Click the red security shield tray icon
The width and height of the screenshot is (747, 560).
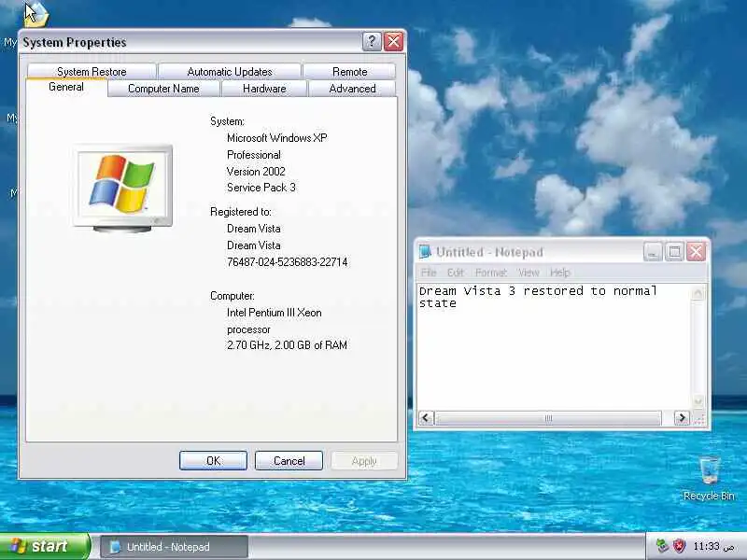click(x=679, y=546)
